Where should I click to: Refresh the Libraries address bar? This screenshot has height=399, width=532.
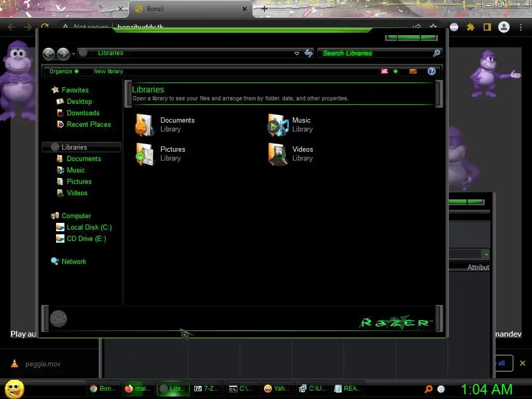309,53
